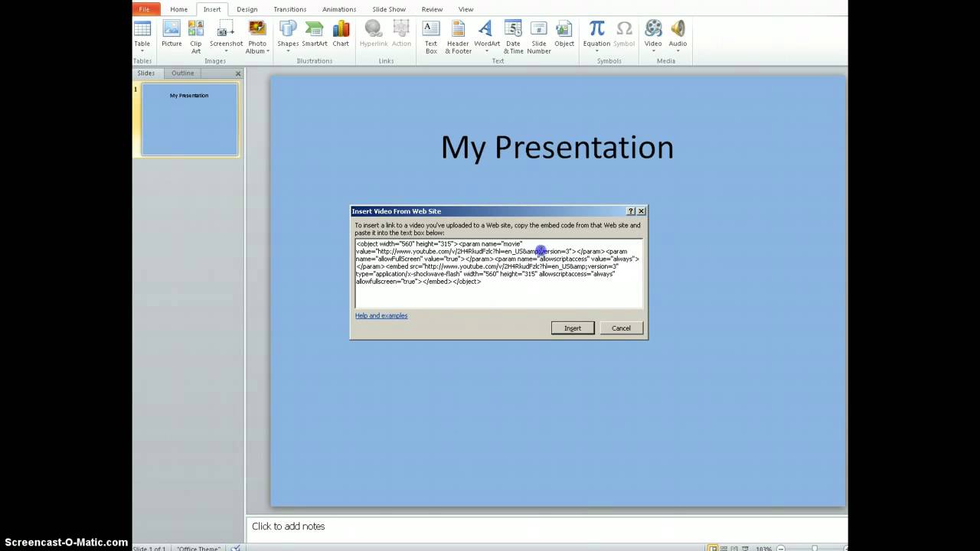Run the spell check status bar icon
This screenshot has width=980, height=551.
(236, 548)
